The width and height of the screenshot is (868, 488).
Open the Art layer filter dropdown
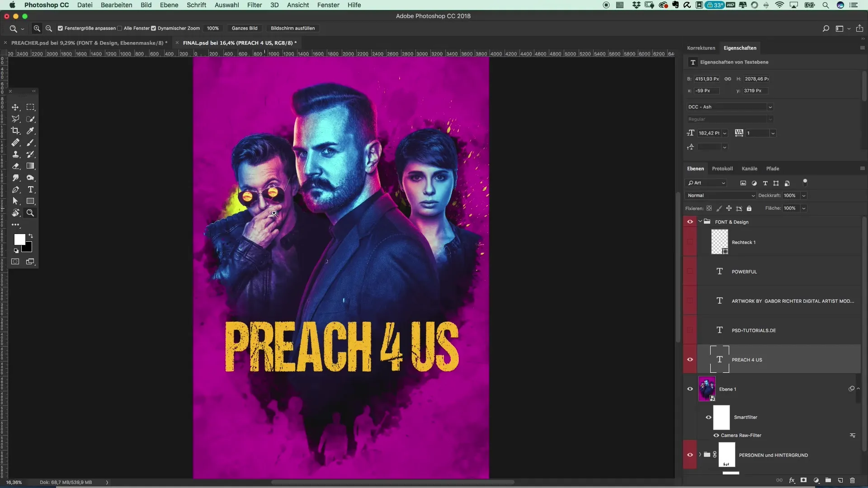pos(706,183)
